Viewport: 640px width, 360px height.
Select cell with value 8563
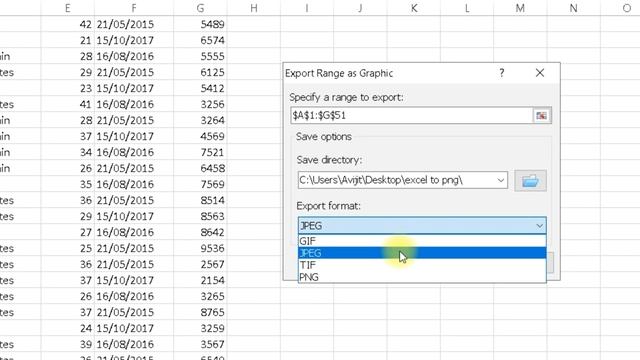tap(200, 216)
